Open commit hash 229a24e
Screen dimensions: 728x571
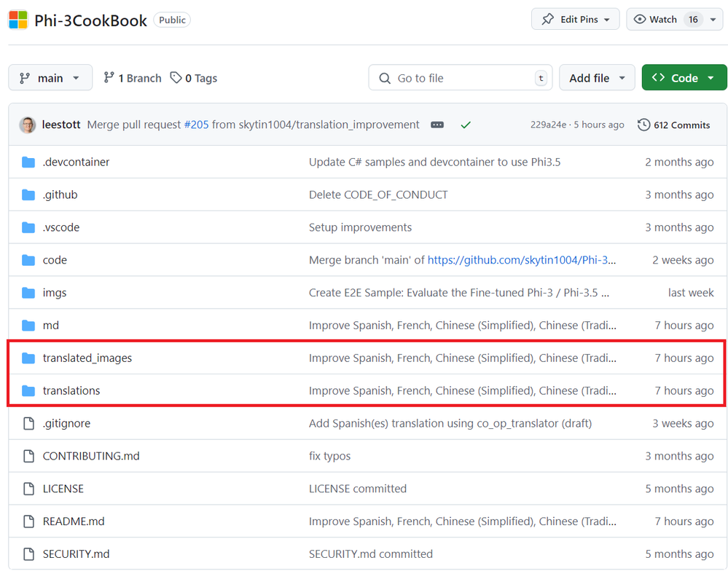click(548, 125)
